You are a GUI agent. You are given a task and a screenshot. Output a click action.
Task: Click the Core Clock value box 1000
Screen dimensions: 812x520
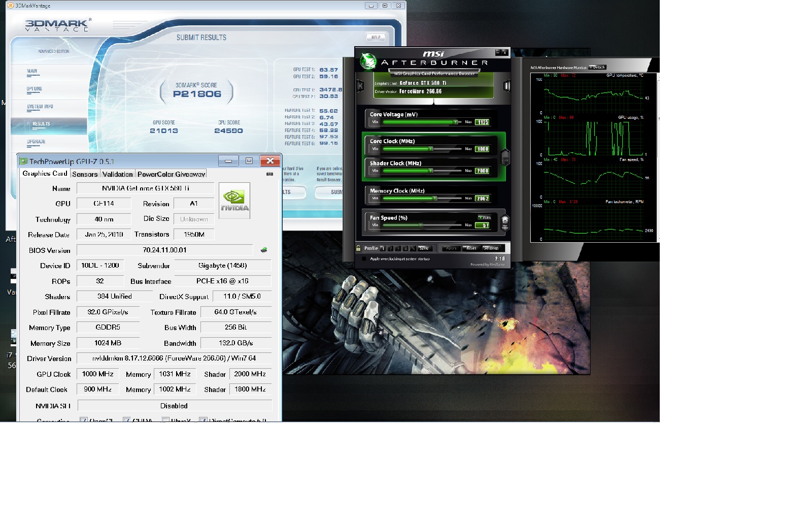click(483, 149)
